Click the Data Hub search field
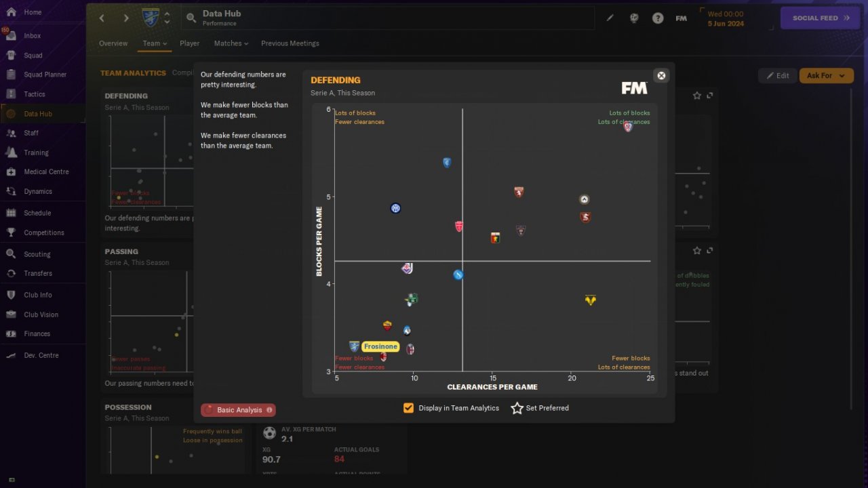Screen dimensions: 868x488 (387, 18)
